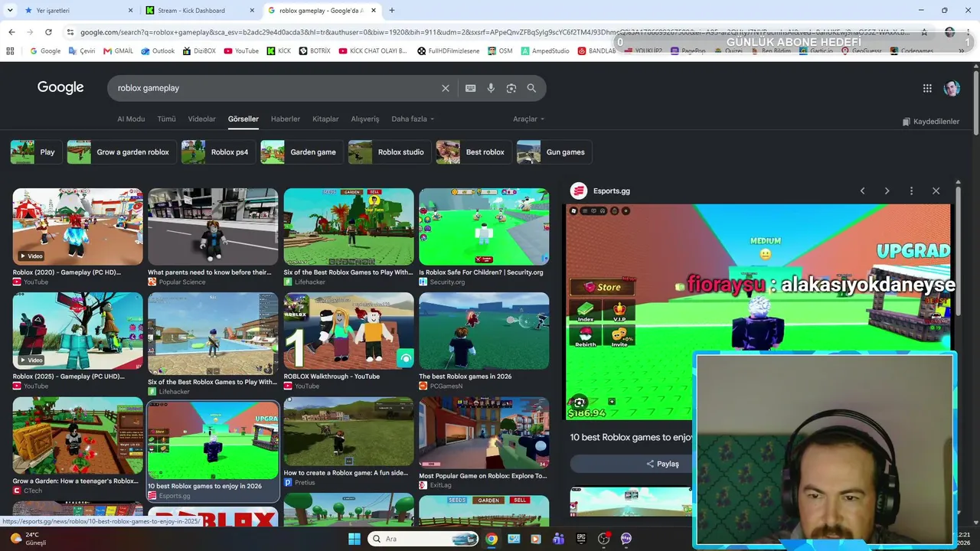This screenshot has height=551, width=980.
Task: Clear the search box with the X icon
Action: pyautogui.click(x=446, y=88)
